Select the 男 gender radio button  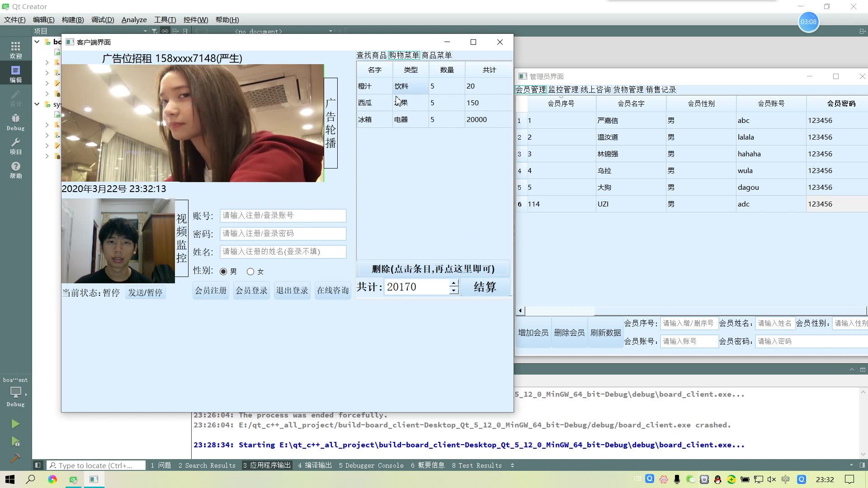(223, 272)
